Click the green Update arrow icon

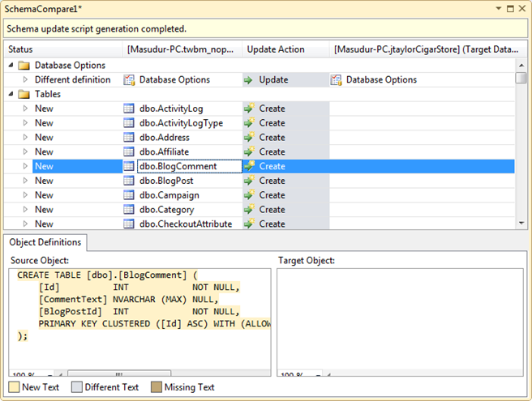click(x=249, y=79)
